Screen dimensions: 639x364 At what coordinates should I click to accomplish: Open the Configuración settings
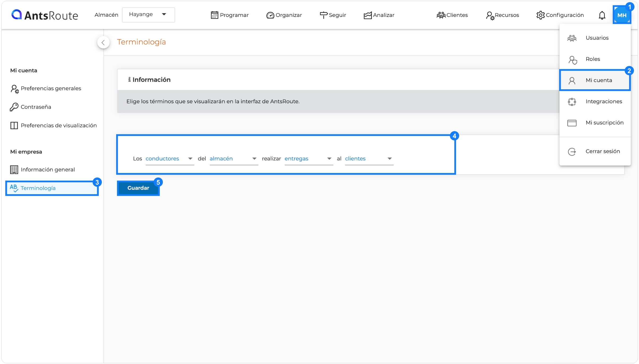[560, 15]
